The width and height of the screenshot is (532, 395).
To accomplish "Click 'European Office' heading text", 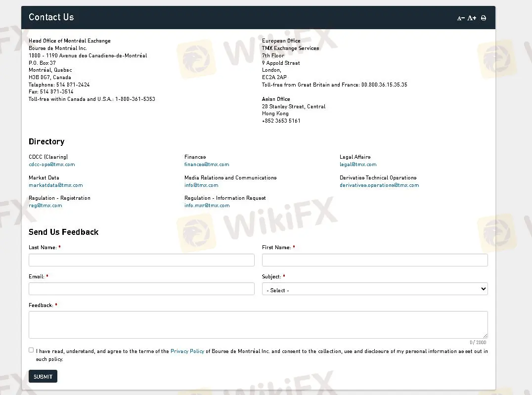I will [281, 41].
